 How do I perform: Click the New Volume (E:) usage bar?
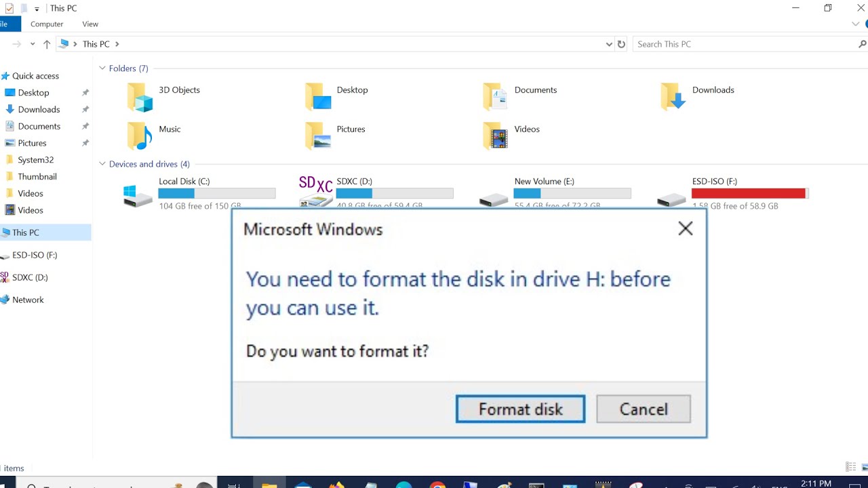point(572,193)
